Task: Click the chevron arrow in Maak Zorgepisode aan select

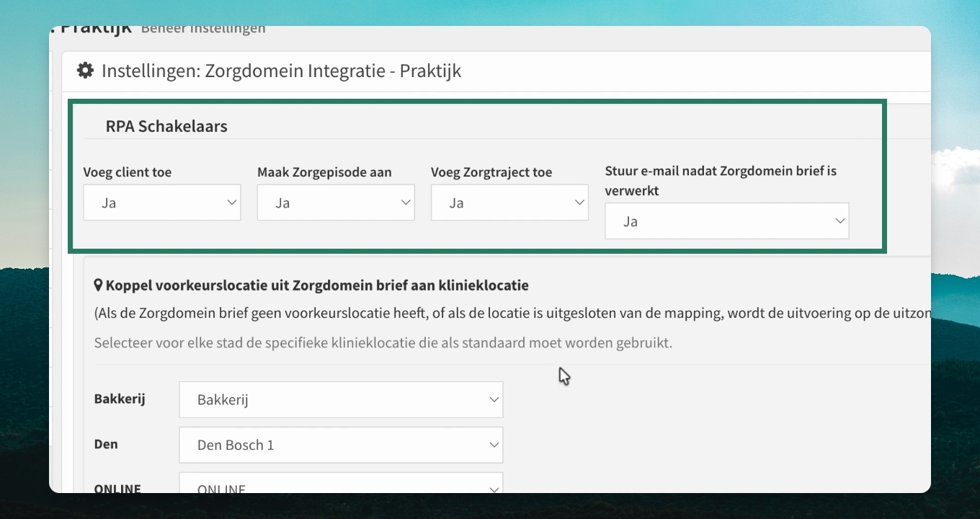Action: (406, 203)
